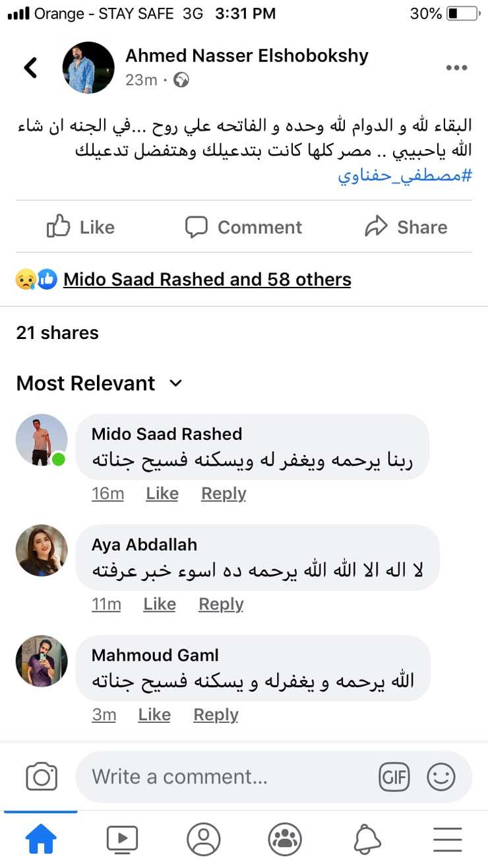View reactions from Mido Saad Rashed and others

click(x=207, y=280)
